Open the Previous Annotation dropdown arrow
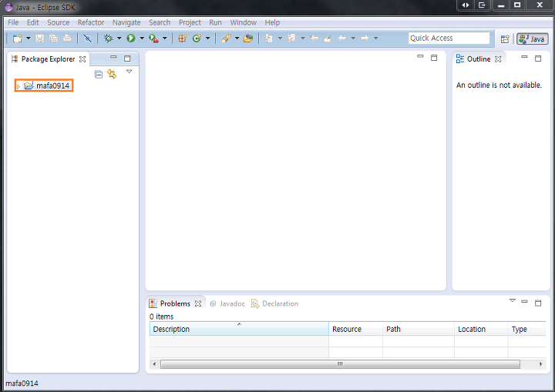 [303, 39]
